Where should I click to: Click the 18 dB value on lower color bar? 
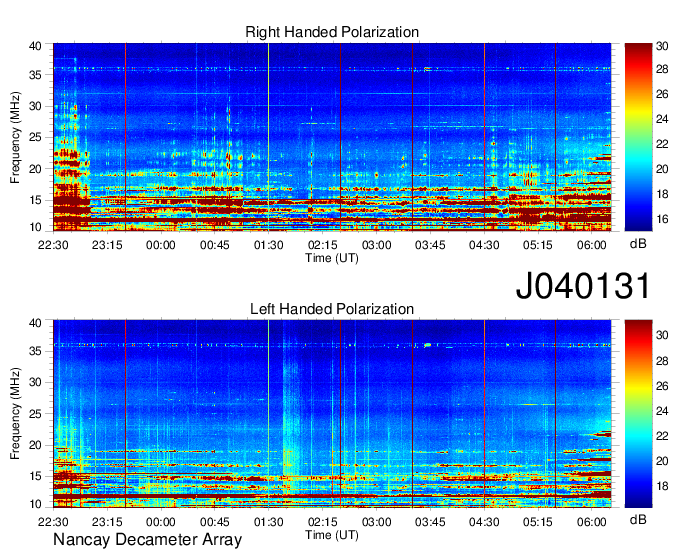coord(662,486)
